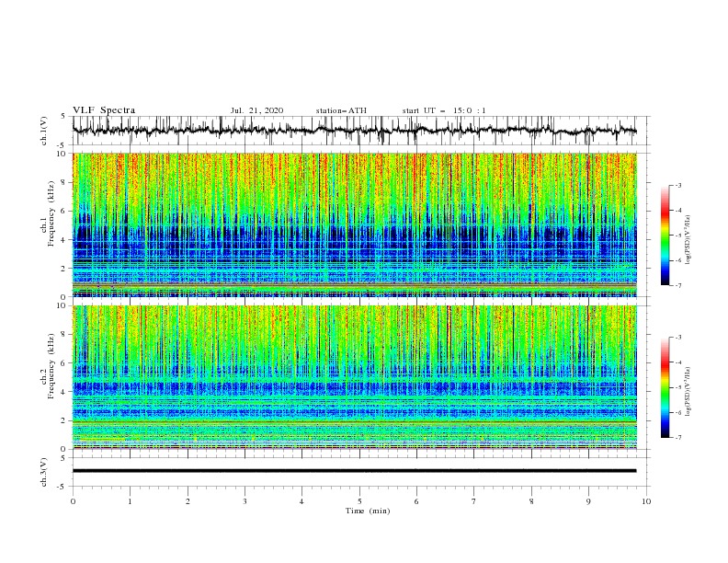The height and width of the screenshot is (563, 728).
Task: Click the ch.2 spectrogram plot area
Action: 354,377
